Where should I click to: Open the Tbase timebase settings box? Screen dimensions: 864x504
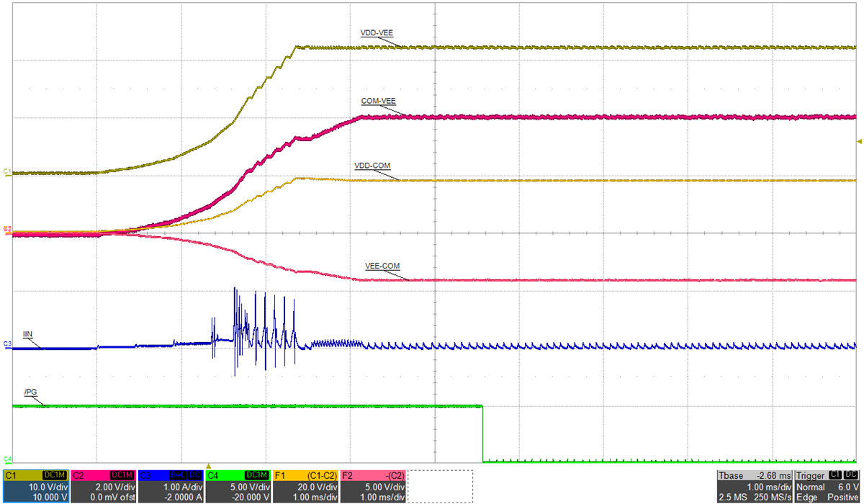tap(755, 486)
